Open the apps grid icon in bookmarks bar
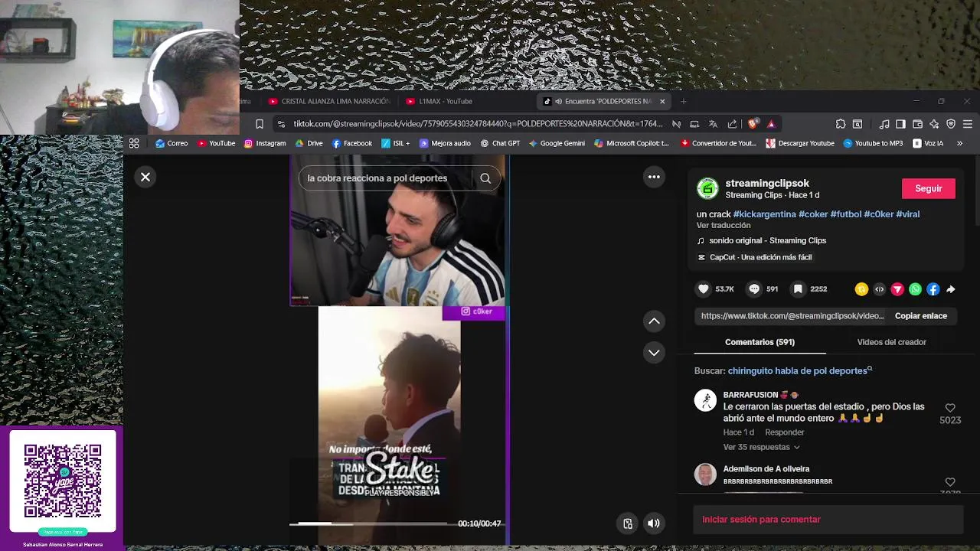 tap(134, 143)
